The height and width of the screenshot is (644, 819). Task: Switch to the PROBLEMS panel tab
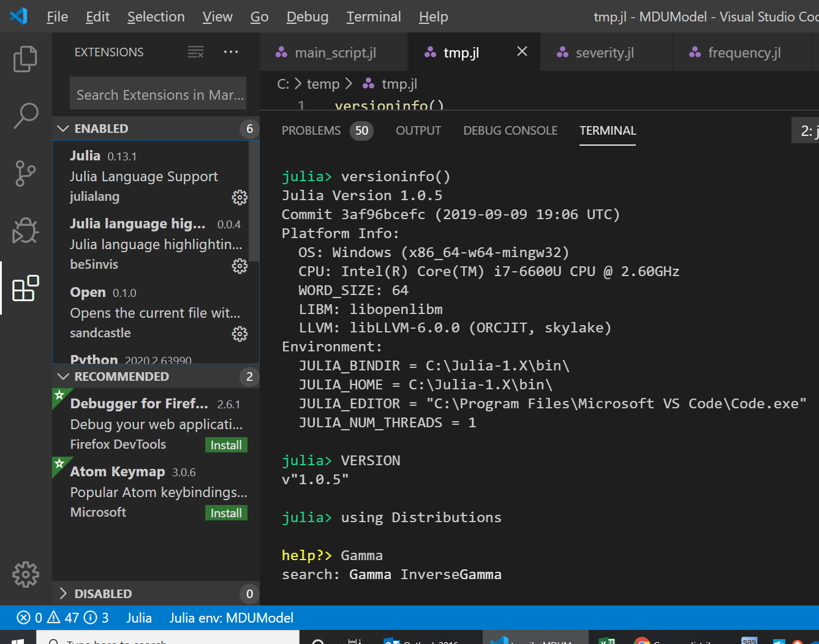pos(326,130)
